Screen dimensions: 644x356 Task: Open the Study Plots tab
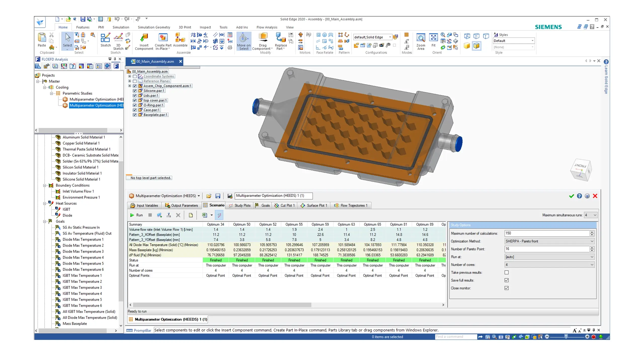pyautogui.click(x=239, y=206)
